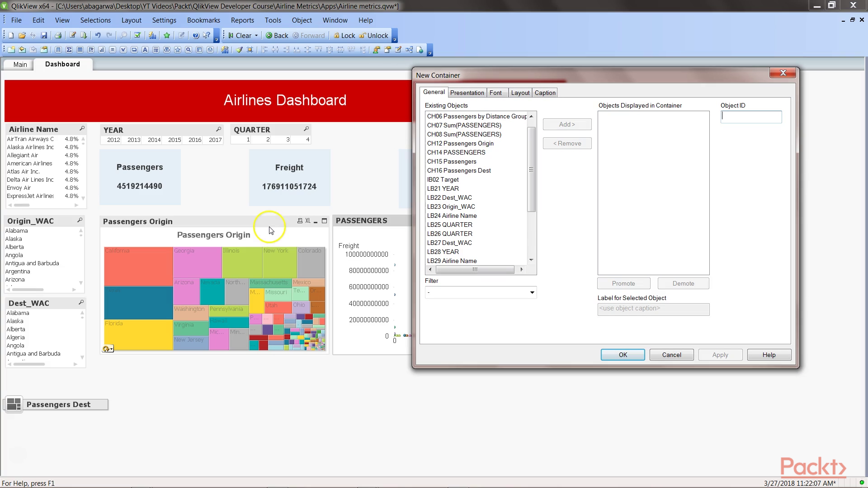Click right arrow of Existing Objects horizontal scrollbar
Viewport: 868px width, 488px height.
(x=521, y=269)
